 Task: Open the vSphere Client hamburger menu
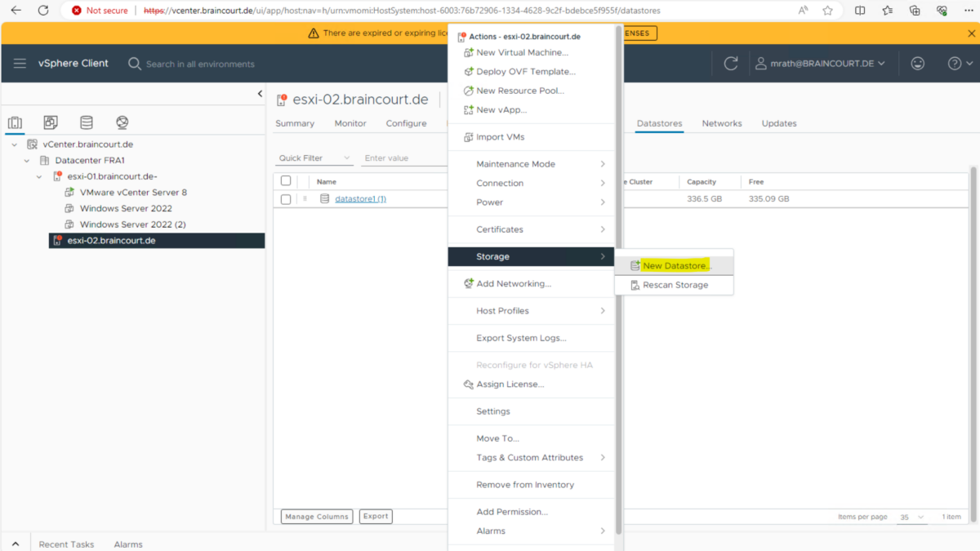pyautogui.click(x=20, y=64)
